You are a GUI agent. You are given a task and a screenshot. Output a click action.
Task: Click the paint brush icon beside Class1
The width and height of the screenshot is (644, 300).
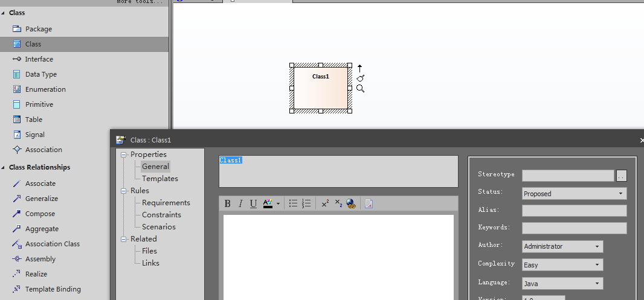point(360,78)
